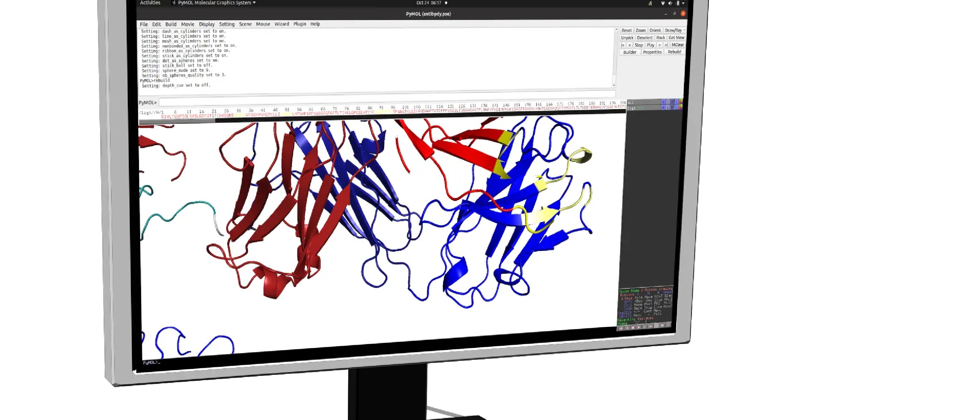The image size is (980, 420).
Task: Open the Wizard menu
Action: coord(281,23)
